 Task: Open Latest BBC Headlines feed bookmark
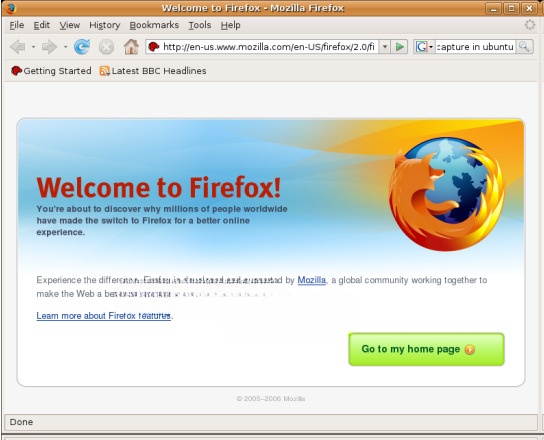pos(153,71)
